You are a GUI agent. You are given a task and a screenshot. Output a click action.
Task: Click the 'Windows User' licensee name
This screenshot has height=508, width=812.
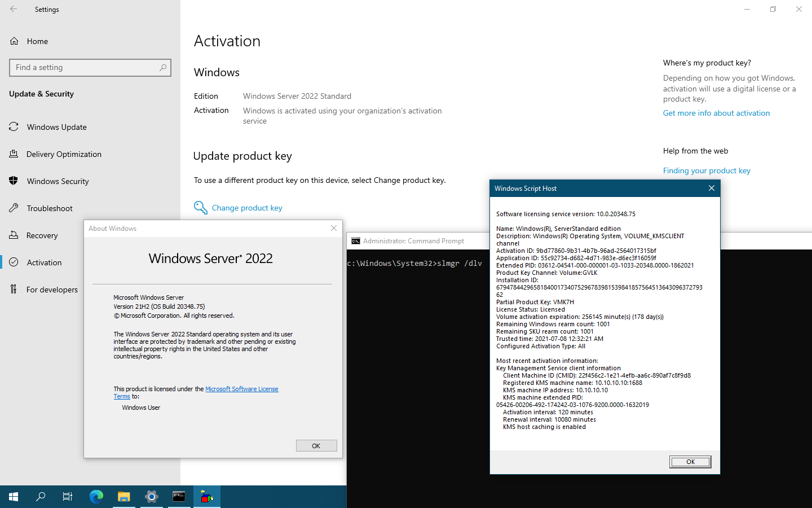141,408
